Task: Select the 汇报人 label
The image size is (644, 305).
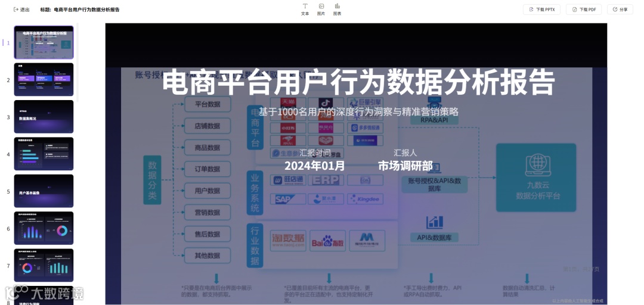Action: click(405, 152)
